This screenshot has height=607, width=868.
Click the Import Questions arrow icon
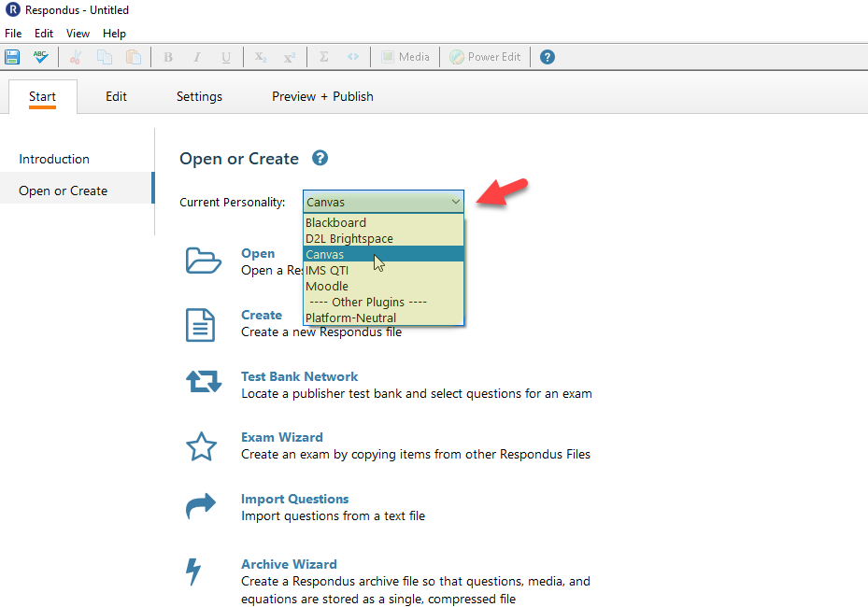200,505
